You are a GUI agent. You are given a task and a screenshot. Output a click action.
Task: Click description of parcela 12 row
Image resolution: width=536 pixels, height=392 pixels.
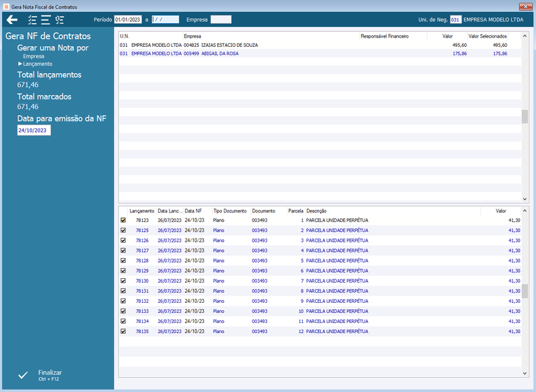pos(337,332)
